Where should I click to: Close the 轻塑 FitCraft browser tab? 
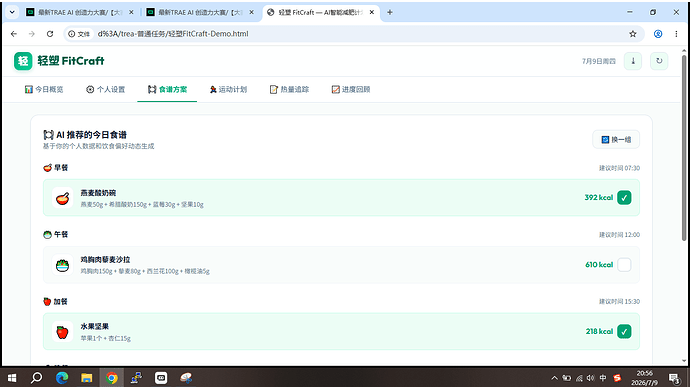(x=372, y=12)
